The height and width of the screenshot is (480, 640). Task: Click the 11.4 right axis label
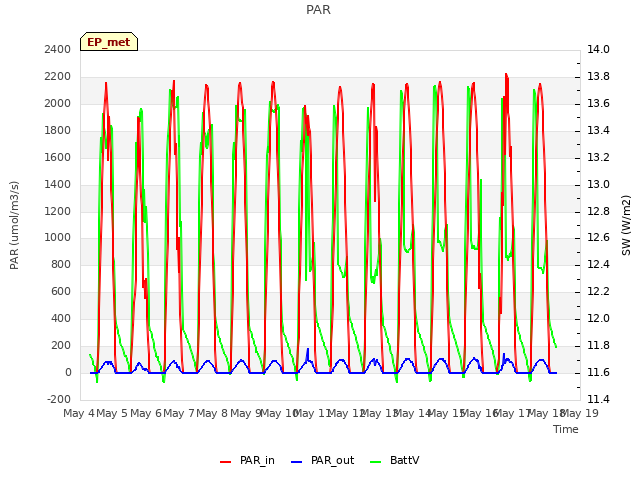coord(598,400)
